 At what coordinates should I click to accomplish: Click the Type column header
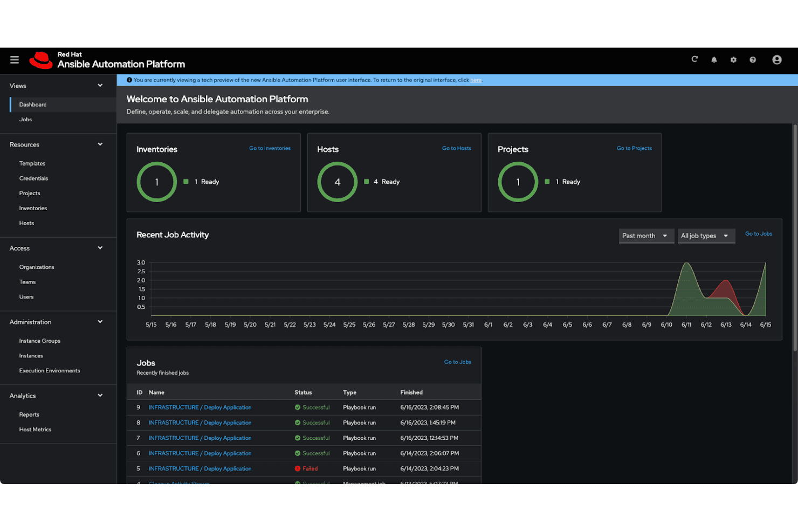point(349,392)
